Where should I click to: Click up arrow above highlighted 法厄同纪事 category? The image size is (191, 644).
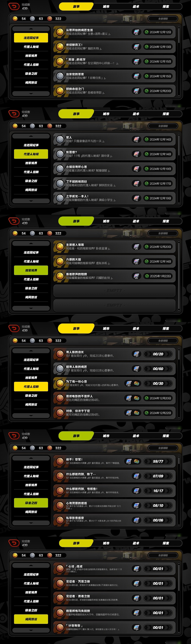pyautogui.click(x=31, y=29)
